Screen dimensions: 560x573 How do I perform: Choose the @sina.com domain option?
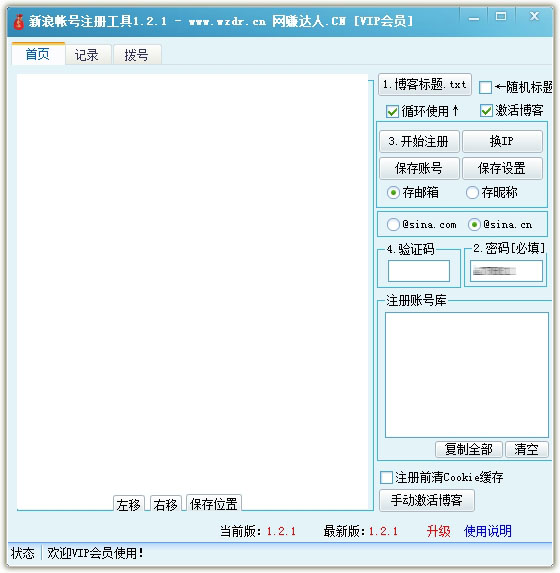(393, 224)
